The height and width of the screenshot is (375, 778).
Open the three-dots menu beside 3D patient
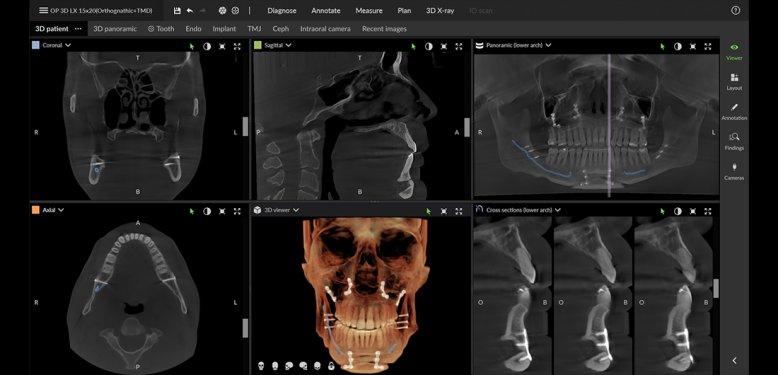pyautogui.click(x=78, y=29)
